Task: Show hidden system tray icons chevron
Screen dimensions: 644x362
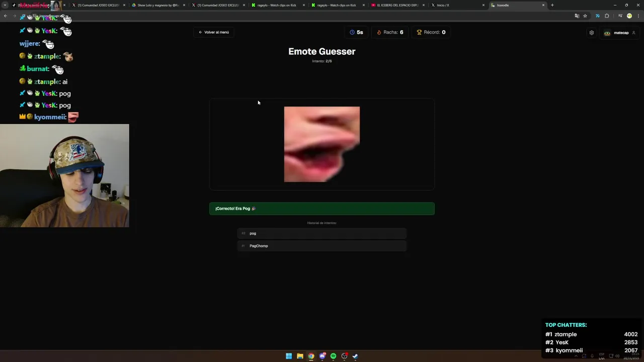Action: click(x=577, y=356)
